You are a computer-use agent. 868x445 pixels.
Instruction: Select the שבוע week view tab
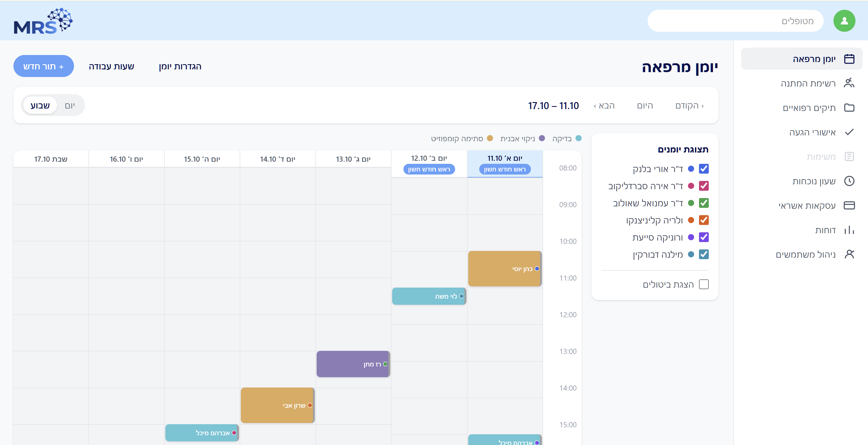(40, 105)
